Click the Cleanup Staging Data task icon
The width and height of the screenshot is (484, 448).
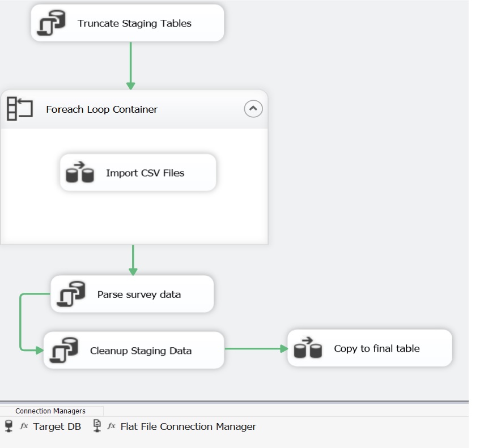click(65, 350)
